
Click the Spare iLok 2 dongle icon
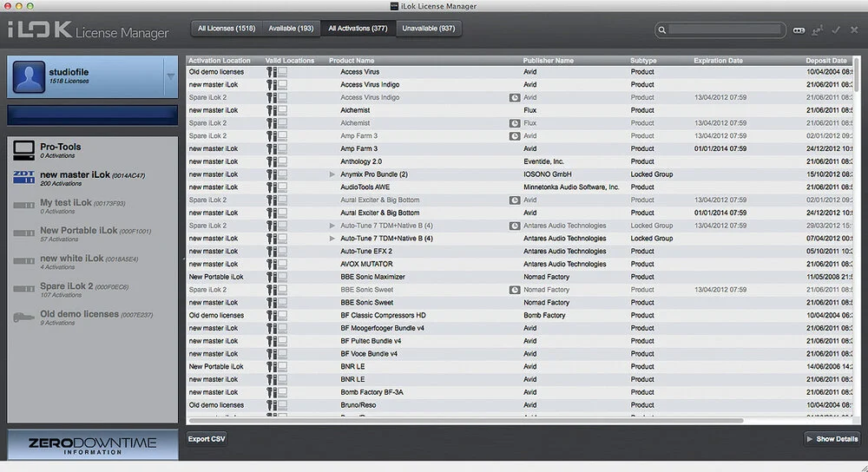pos(23,289)
